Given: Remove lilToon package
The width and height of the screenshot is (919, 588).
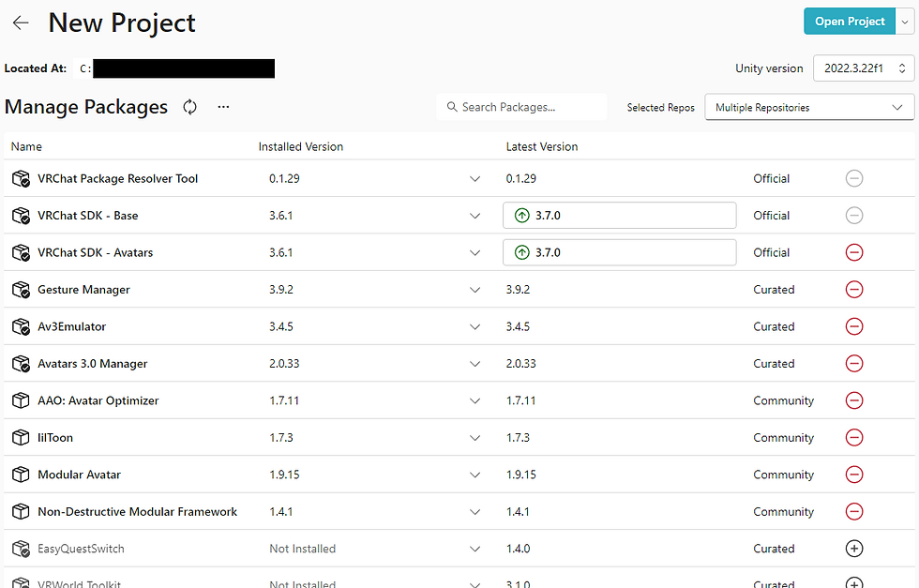Looking at the screenshot, I should 854,437.
